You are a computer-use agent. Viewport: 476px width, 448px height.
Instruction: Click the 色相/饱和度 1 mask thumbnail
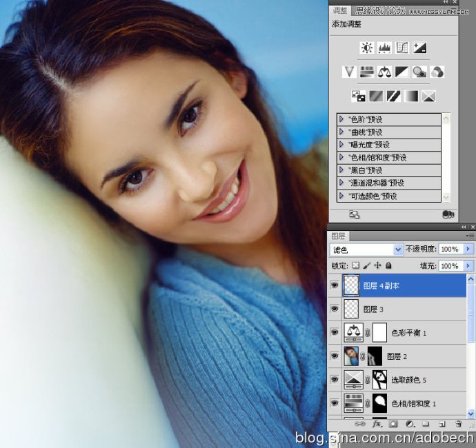[x=379, y=403]
